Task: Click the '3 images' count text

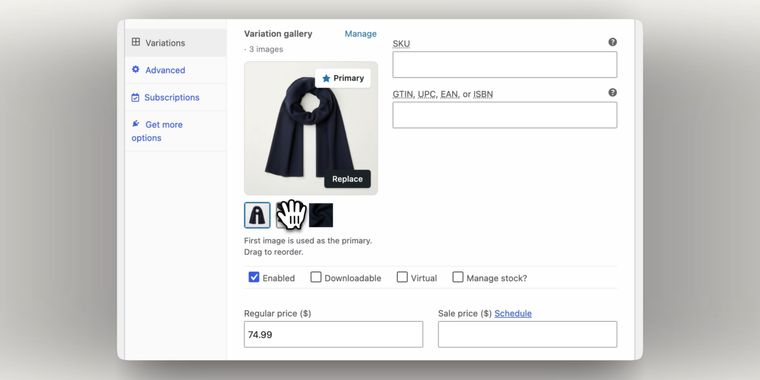Action: 266,49
